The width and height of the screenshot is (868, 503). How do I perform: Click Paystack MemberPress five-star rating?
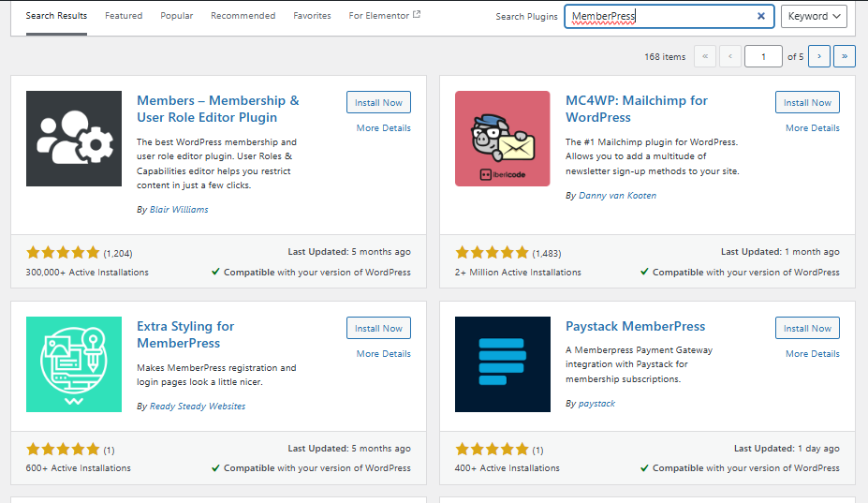(492, 450)
